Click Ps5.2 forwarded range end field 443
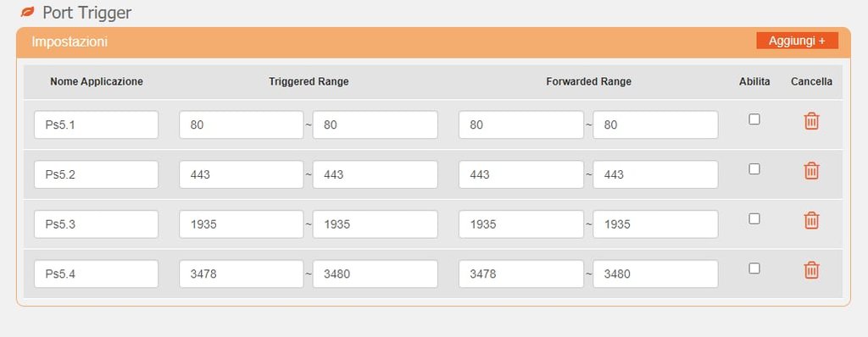The image size is (868, 337). [655, 174]
